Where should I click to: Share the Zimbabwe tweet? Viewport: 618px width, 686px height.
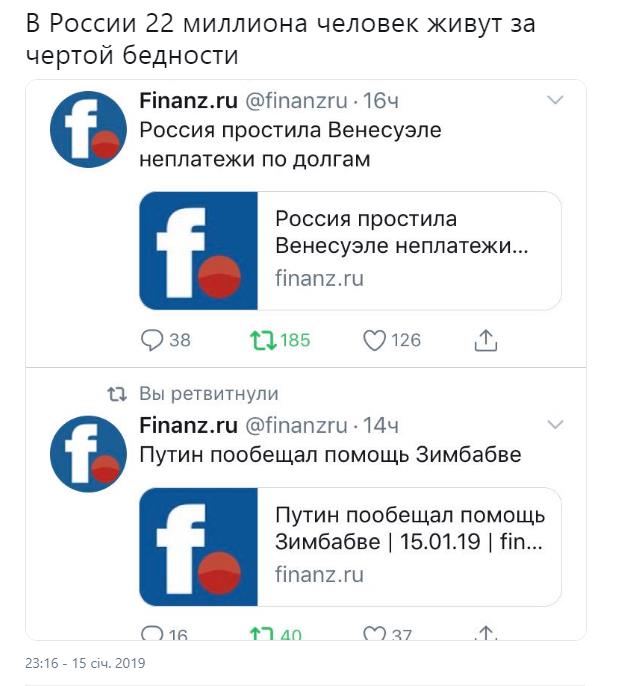coord(485,634)
